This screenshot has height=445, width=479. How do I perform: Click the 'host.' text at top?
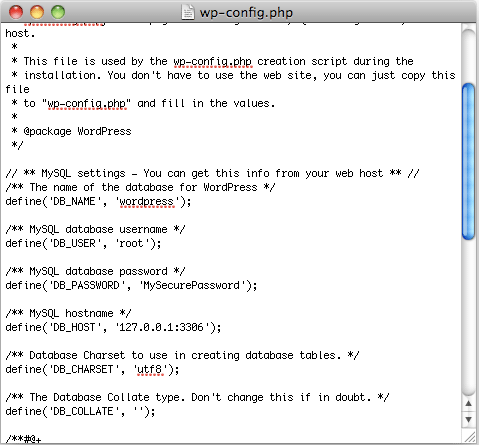[x=20, y=34]
